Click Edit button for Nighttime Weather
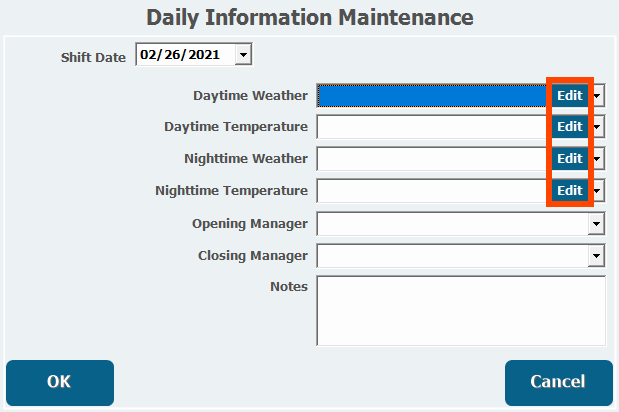Image resolution: width=619 pixels, height=412 pixels. (x=570, y=159)
